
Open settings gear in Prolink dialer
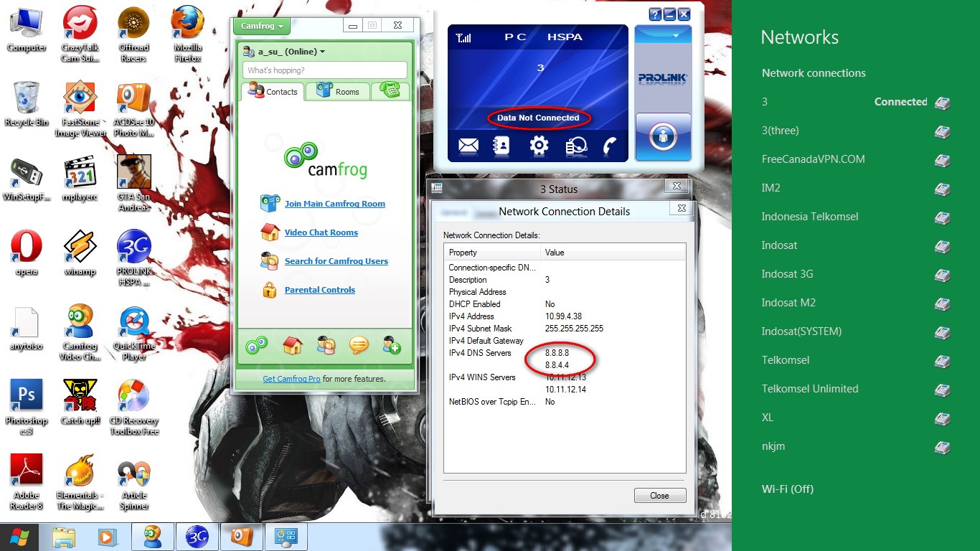click(539, 146)
